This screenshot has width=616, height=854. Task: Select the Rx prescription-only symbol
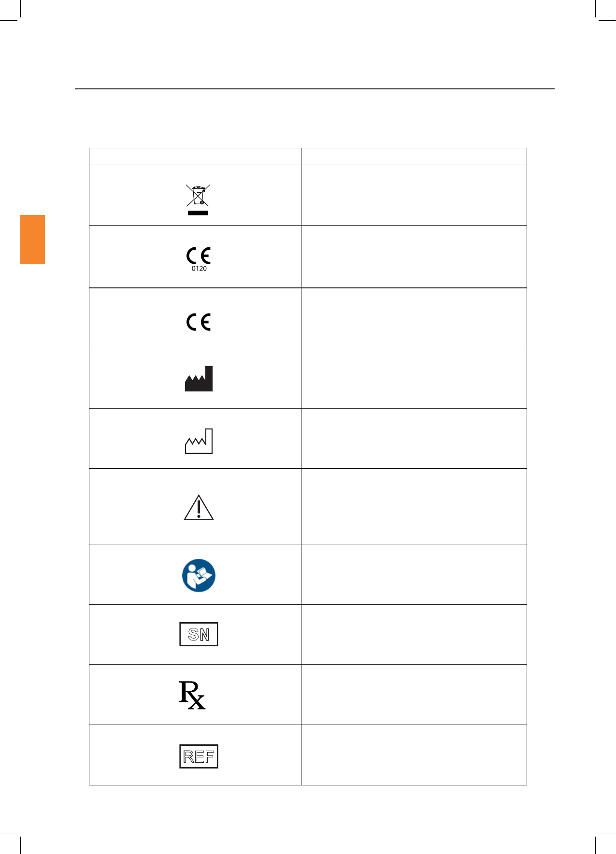[192, 695]
